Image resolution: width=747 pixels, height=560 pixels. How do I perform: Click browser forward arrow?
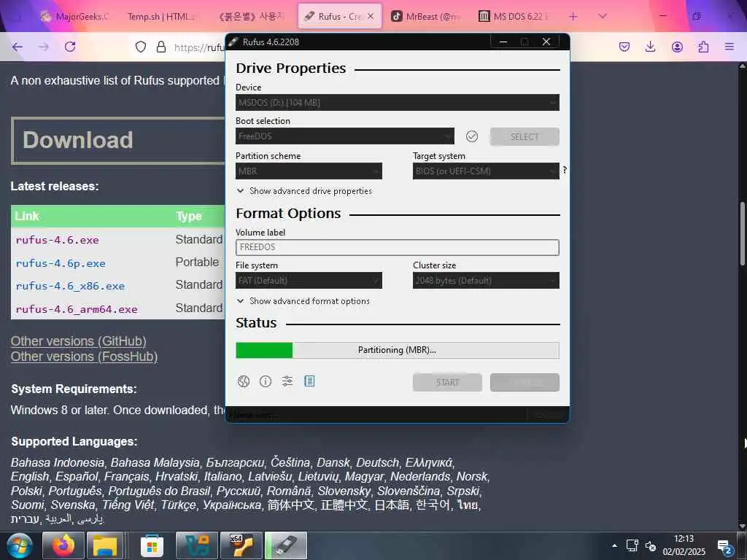(x=44, y=47)
